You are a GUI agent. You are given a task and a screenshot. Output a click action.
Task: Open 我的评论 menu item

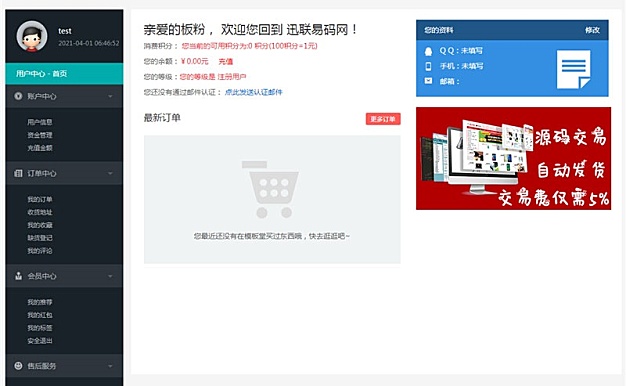click(40, 251)
